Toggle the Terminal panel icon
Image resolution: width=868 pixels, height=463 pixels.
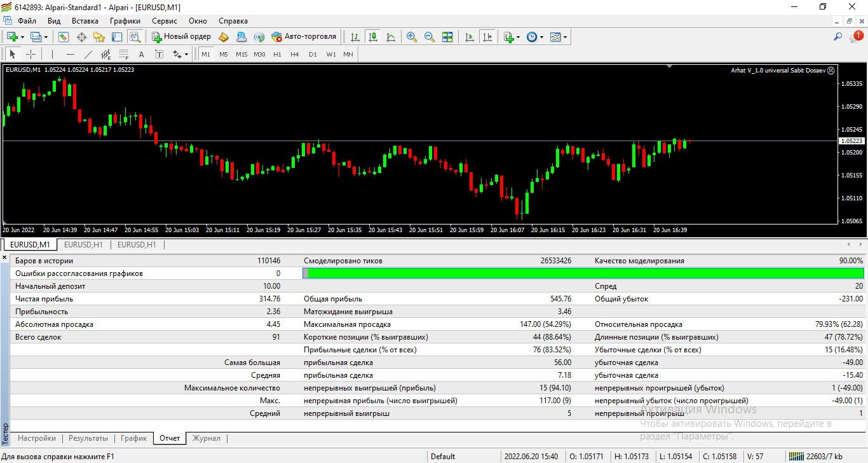coord(117,37)
